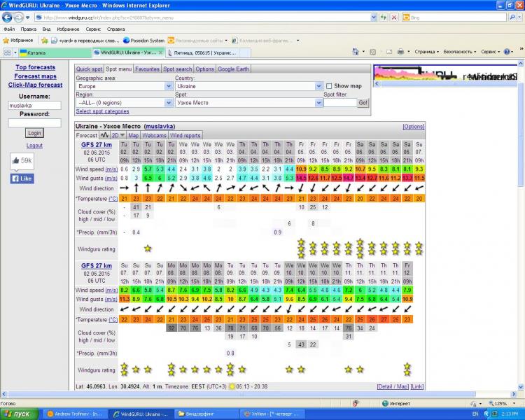Click the thumbs-up 59k likes counter
This screenshot has height=420, width=525.
click(22, 161)
